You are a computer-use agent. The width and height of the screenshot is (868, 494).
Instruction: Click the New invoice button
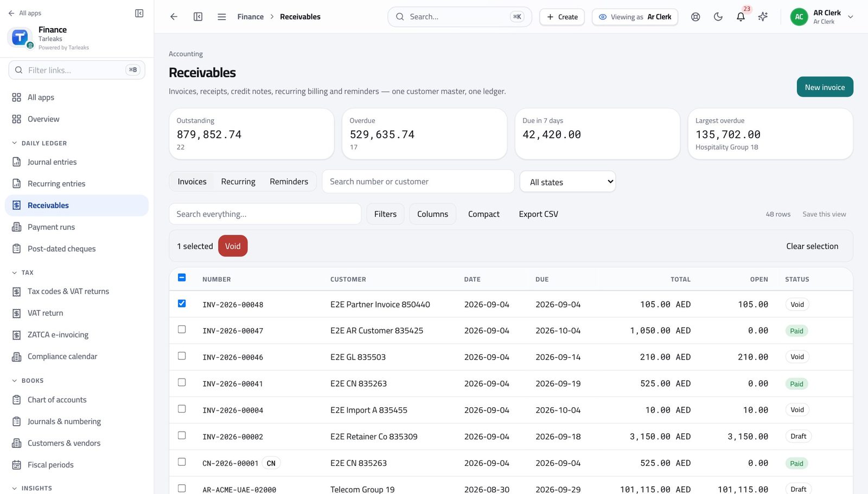pyautogui.click(x=825, y=87)
